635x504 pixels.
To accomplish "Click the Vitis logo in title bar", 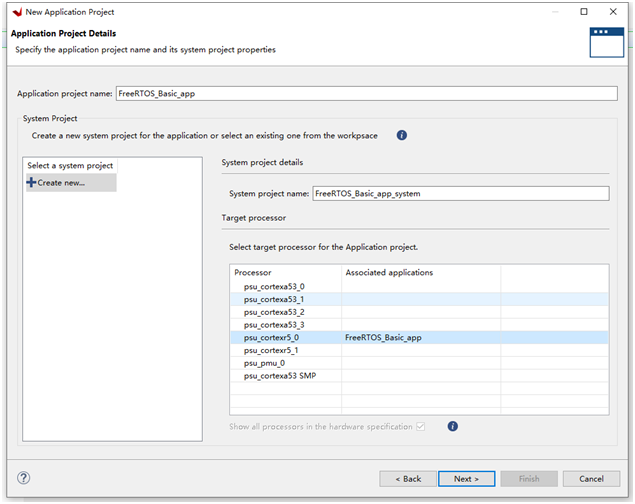I will click(17, 12).
